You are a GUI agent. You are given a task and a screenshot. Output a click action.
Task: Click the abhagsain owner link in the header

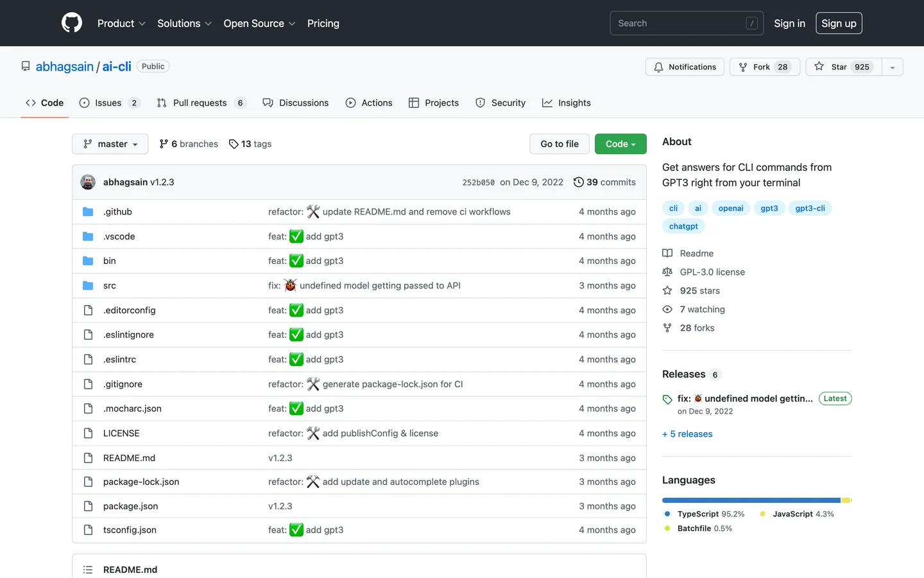click(x=65, y=66)
